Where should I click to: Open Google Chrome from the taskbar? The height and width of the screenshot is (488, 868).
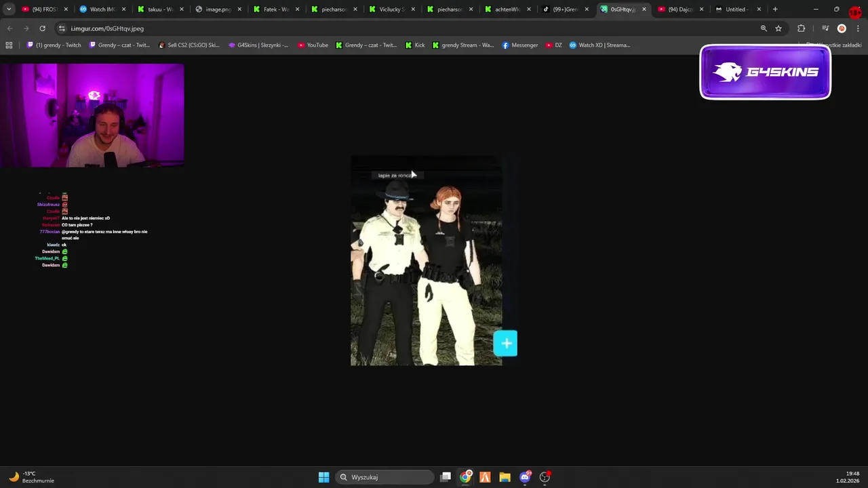coord(465,477)
